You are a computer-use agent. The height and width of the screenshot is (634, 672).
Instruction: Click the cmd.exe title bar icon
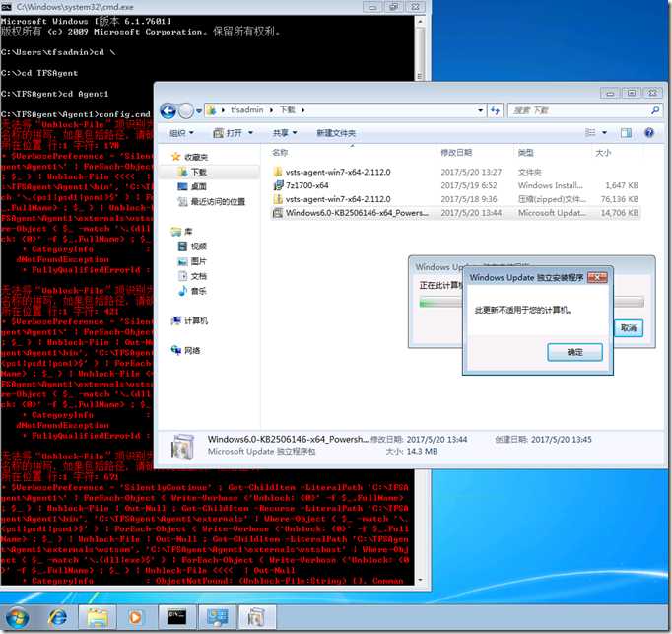pyautogui.click(x=7, y=7)
